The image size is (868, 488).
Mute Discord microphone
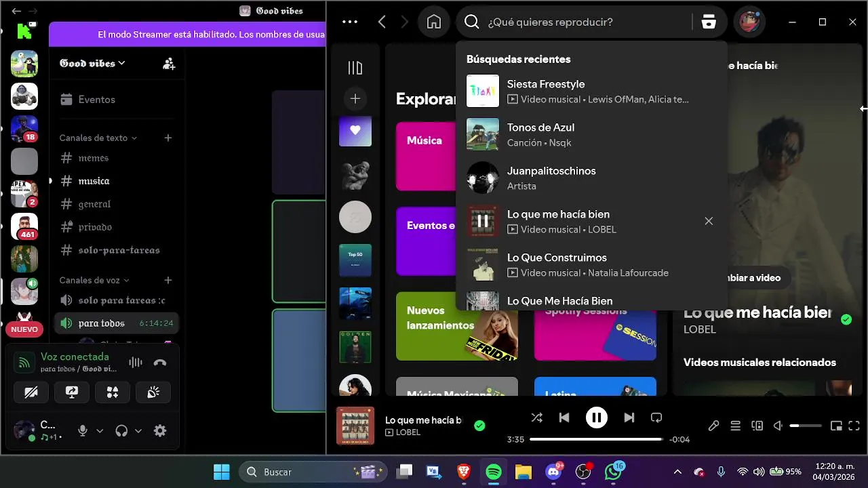click(83, 430)
